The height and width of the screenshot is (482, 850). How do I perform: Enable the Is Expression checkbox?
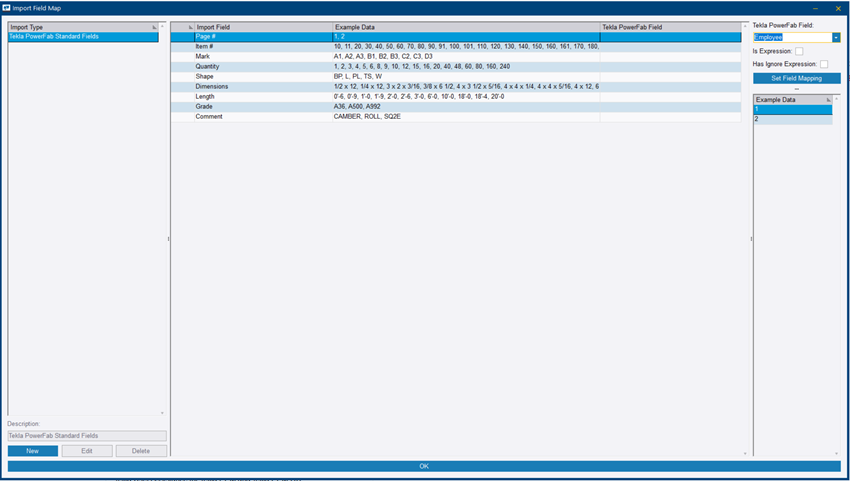click(799, 51)
